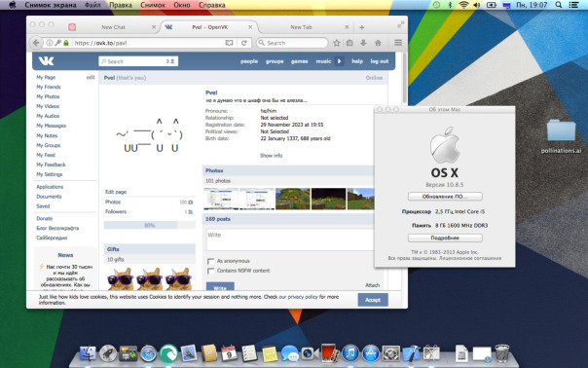Image resolution: width=588 pixels, height=368 pixels.
Task: Expand the header more arrow after music
Action: click(340, 61)
